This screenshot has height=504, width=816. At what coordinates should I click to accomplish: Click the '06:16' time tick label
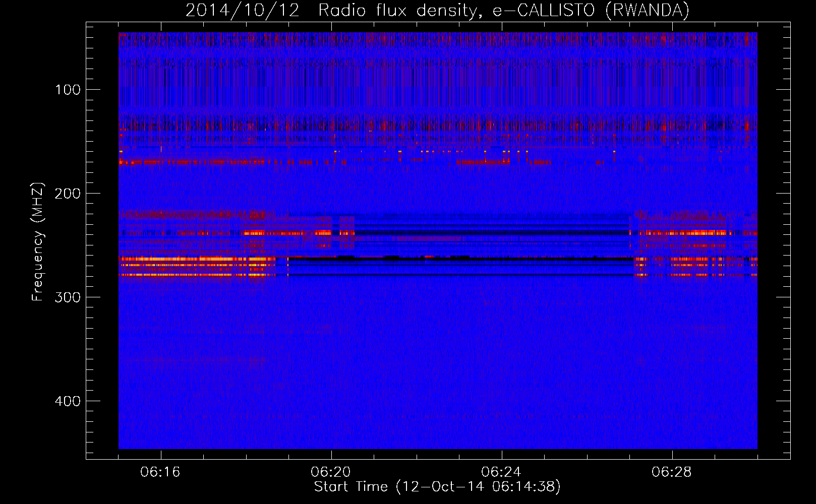click(x=160, y=472)
